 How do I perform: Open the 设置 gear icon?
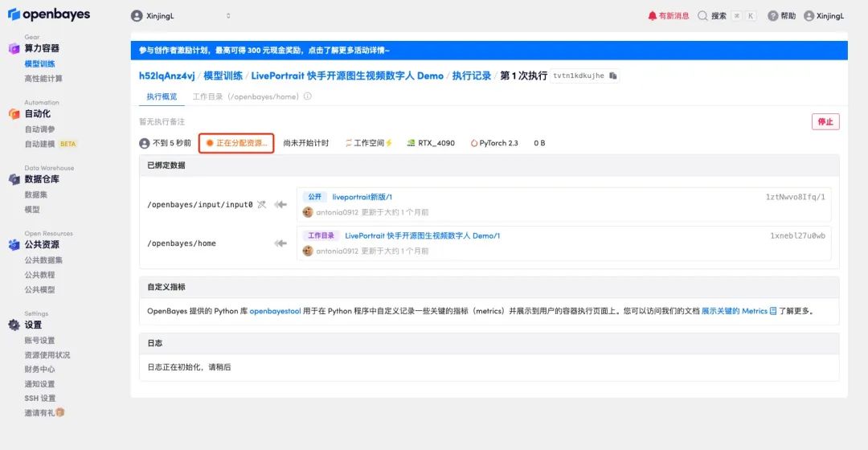point(14,325)
